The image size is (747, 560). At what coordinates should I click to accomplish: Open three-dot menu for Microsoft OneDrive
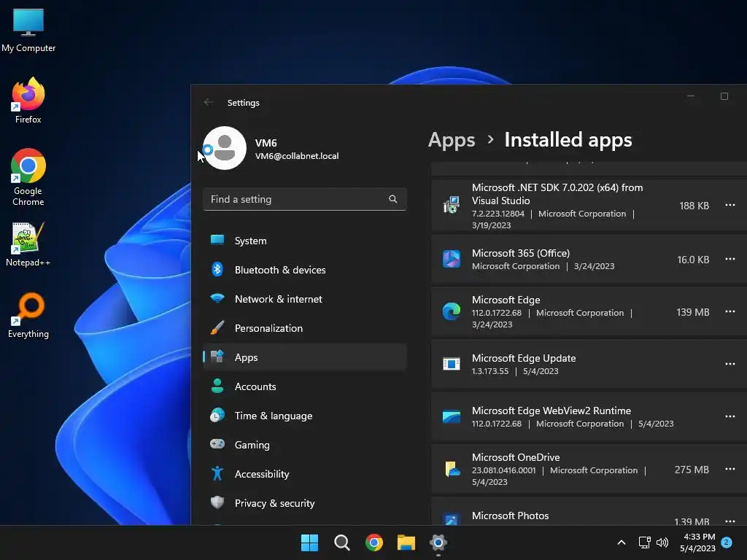[x=729, y=469]
